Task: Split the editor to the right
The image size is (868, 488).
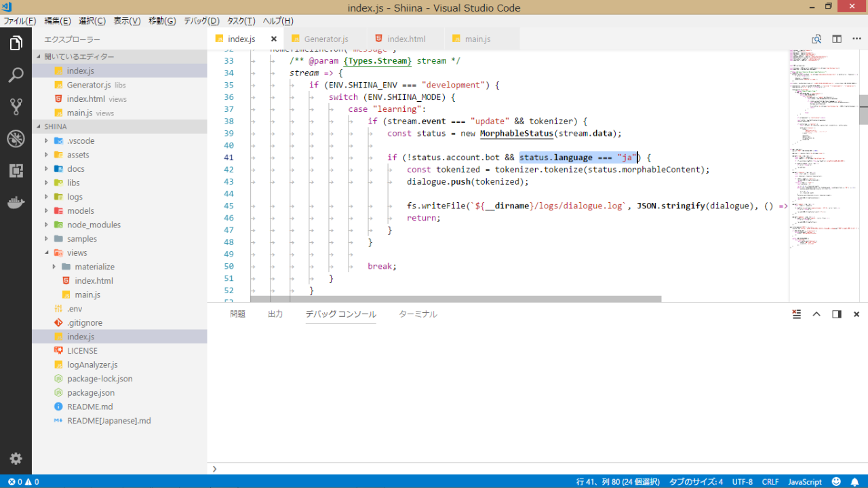Action: tap(837, 39)
